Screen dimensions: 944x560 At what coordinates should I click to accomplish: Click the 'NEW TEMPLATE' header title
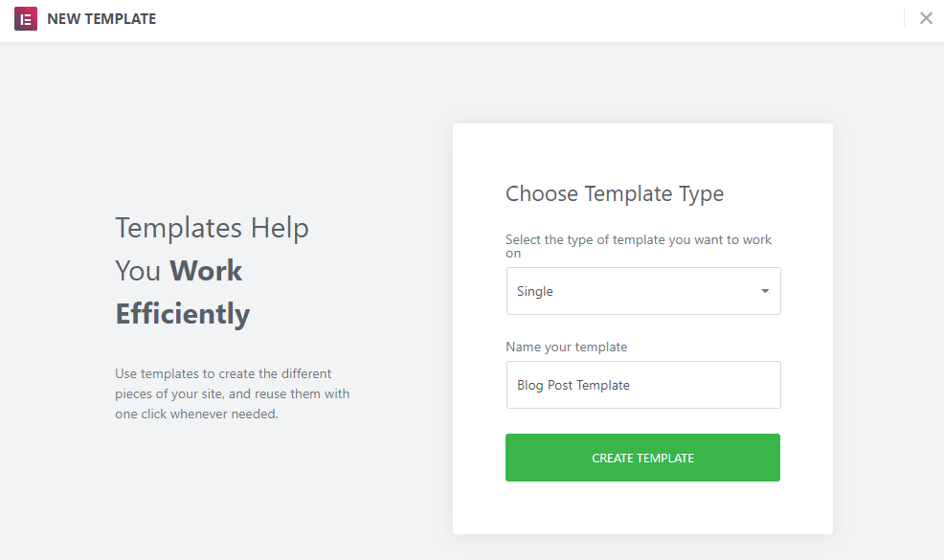click(x=101, y=19)
